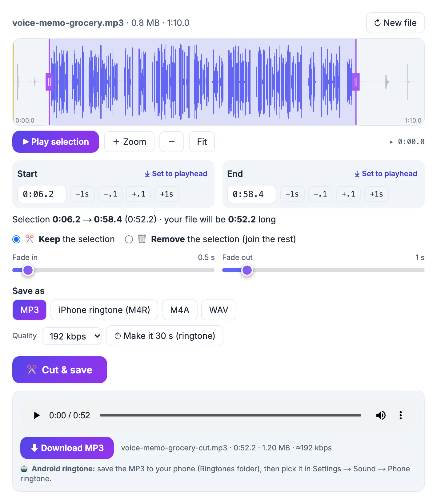This screenshot has width=437, height=504.
Task: Nudge Start back by 0.1 second
Action: [x=110, y=194]
